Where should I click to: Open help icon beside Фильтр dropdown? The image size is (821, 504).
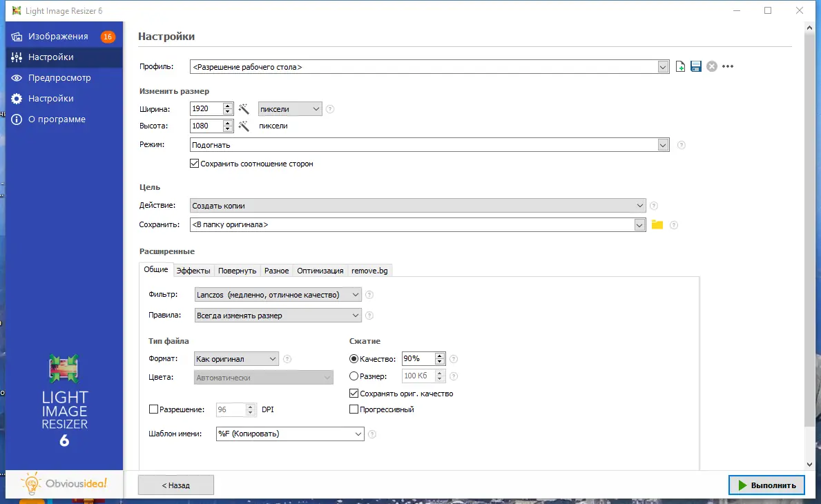point(369,295)
